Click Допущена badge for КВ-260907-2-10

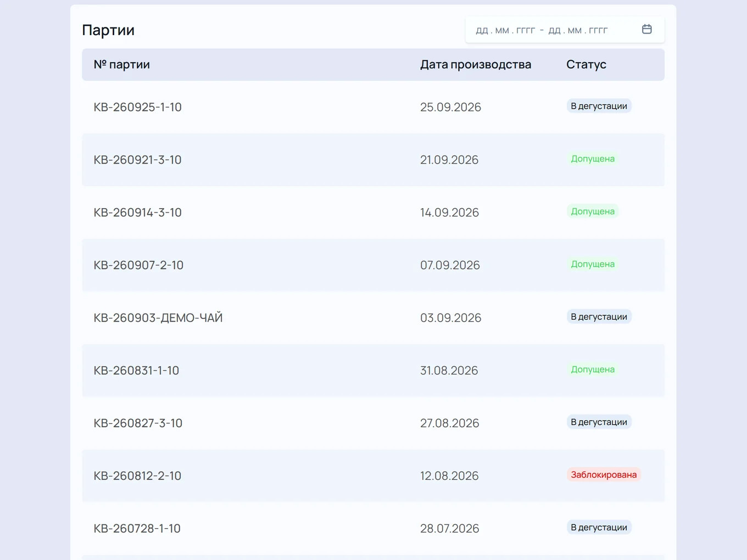[x=593, y=264]
